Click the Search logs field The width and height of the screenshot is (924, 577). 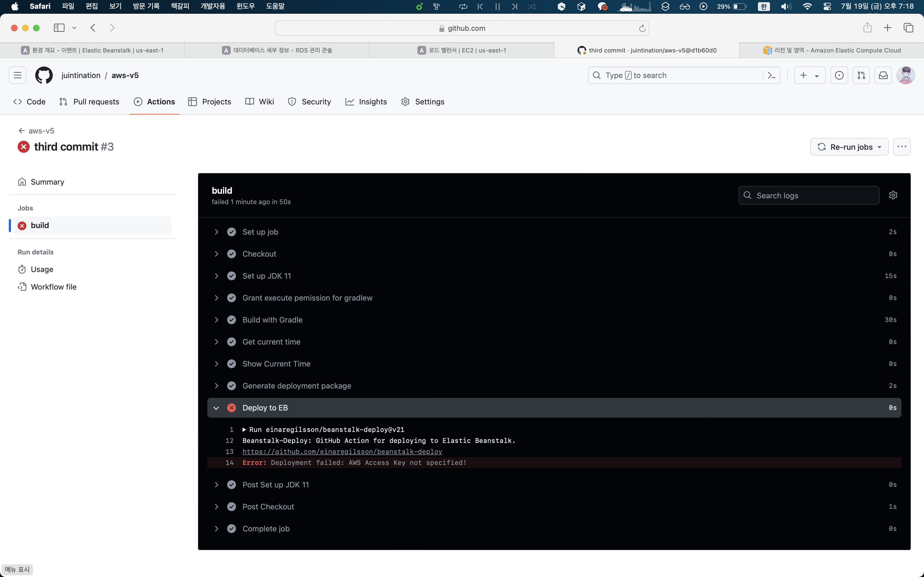click(x=813, y=195)
